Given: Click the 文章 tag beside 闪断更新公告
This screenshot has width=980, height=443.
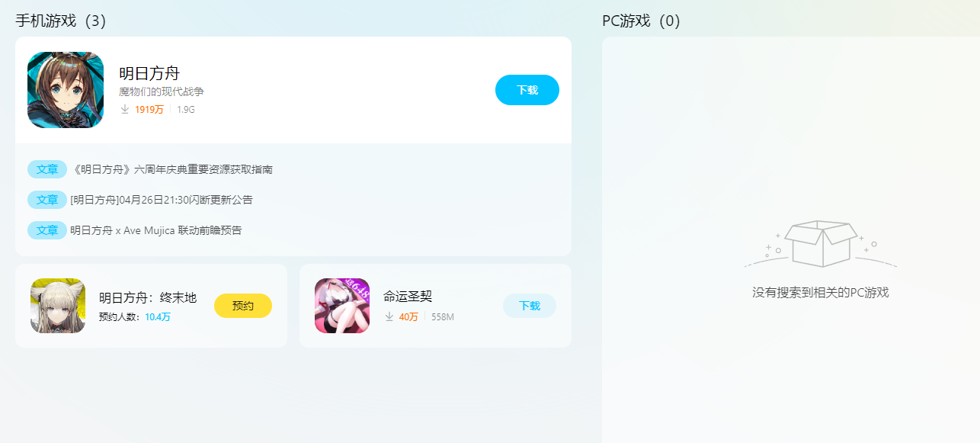Looking at the screenshot, I should 47,200.
